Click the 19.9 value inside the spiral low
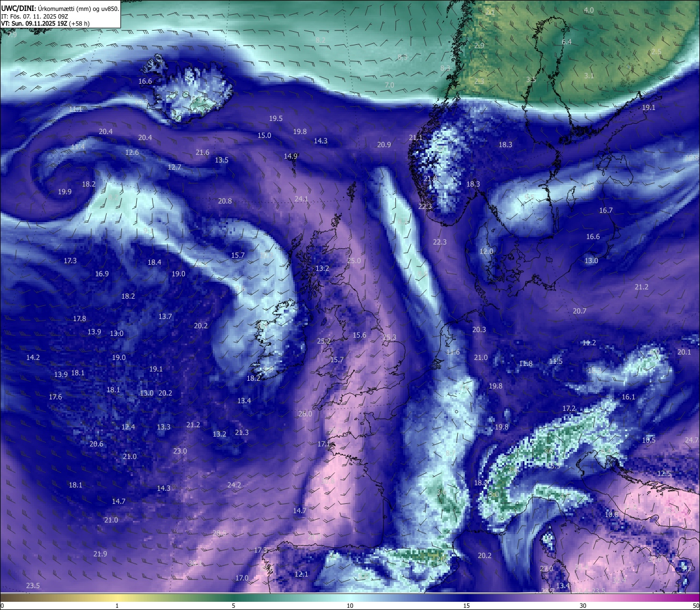Screen dimensions: 700x610 click(65, 191)
